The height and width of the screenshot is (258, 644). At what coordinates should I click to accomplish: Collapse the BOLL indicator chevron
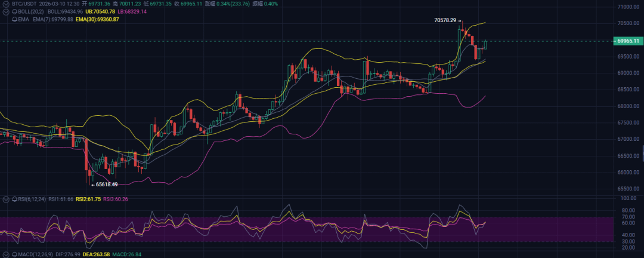pyautogui.click(x=6, y=11)
